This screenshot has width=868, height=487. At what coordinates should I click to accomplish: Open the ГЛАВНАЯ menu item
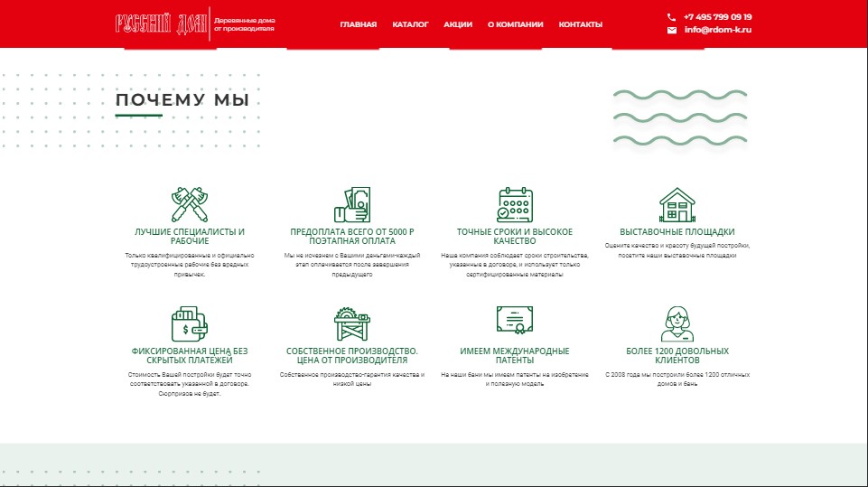click(359, 24)
